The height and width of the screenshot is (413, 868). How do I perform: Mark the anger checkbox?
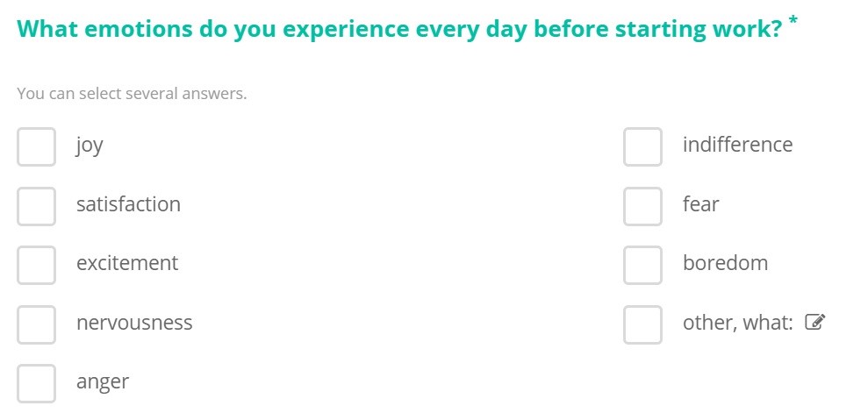click(37, 384)
